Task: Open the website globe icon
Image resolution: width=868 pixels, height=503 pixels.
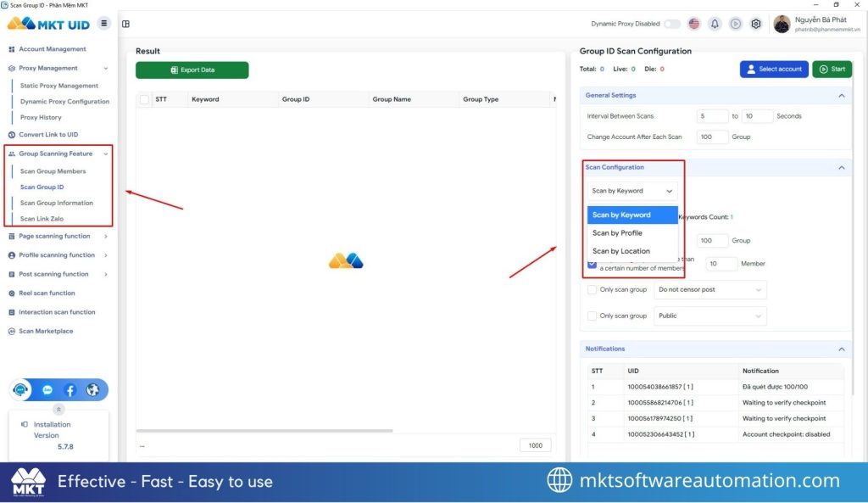Action: [x=93, y=390]
